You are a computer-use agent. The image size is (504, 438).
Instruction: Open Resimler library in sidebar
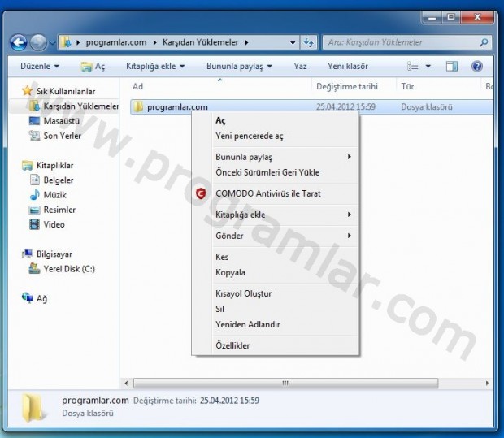click(52, 210)
